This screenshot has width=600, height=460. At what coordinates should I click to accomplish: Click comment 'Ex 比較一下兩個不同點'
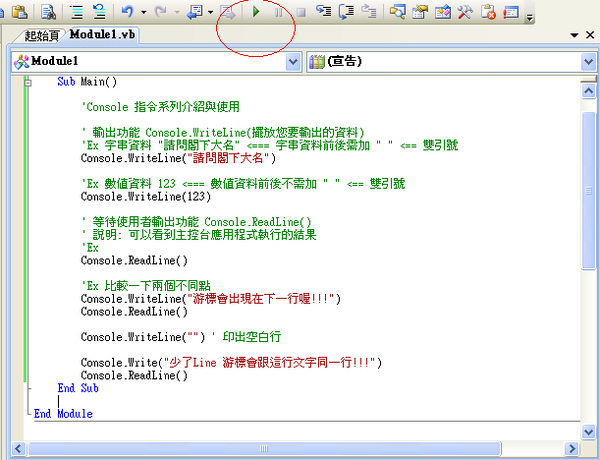click(146, 286)
